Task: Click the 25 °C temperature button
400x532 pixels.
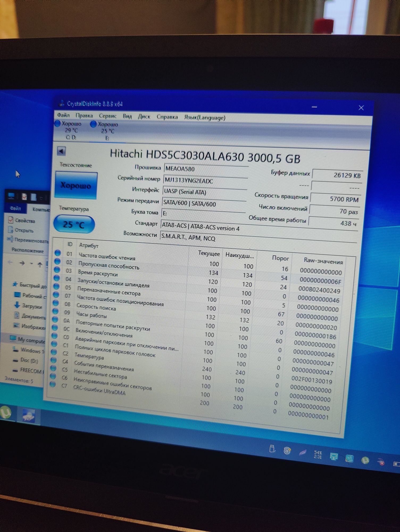Action: pos(74,225)
